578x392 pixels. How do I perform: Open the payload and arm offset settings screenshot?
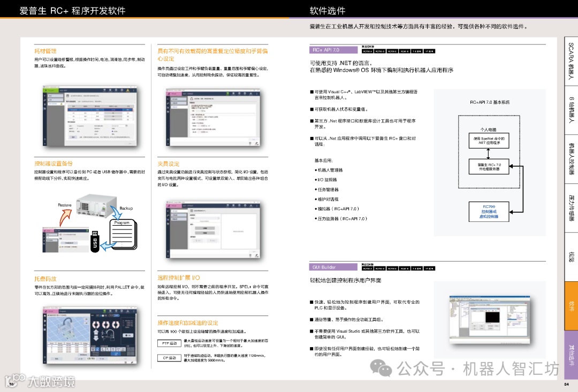point(213,118)
